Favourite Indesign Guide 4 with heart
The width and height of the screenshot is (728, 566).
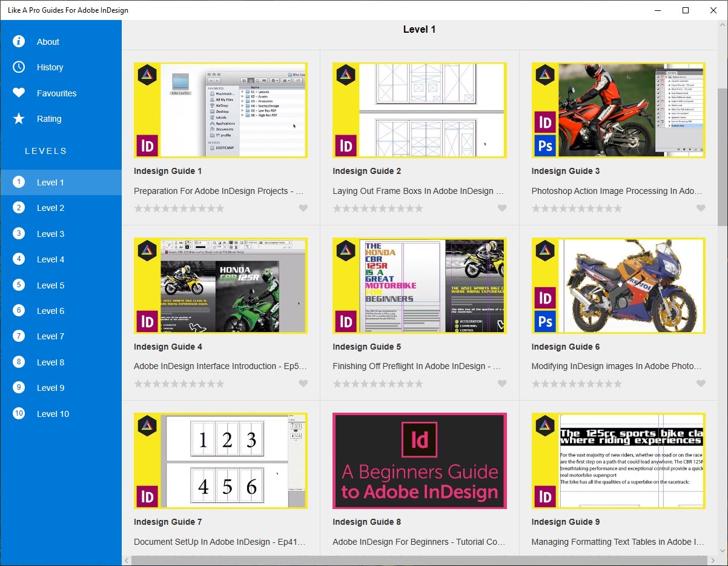(303, 384)
